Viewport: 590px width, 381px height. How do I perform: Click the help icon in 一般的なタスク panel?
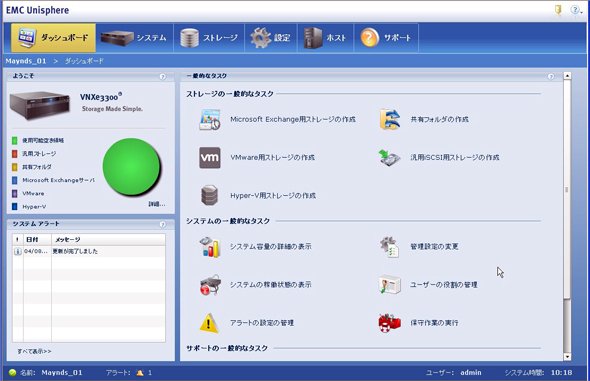click(x=551, y=76)
